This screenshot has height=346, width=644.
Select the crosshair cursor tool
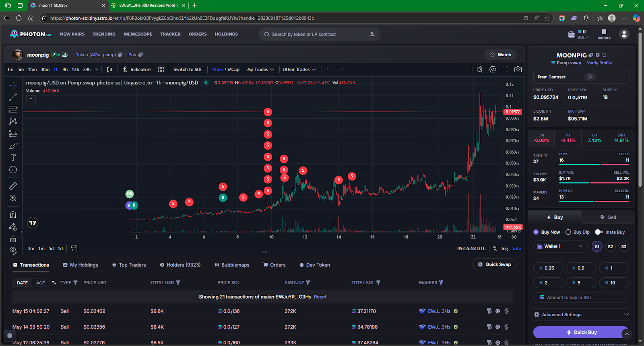(13, 85)
